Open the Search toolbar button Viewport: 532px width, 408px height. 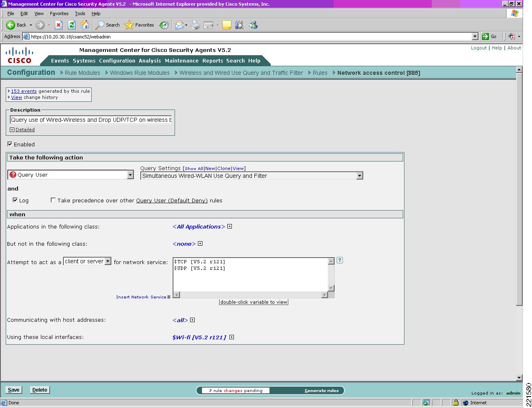108,25
